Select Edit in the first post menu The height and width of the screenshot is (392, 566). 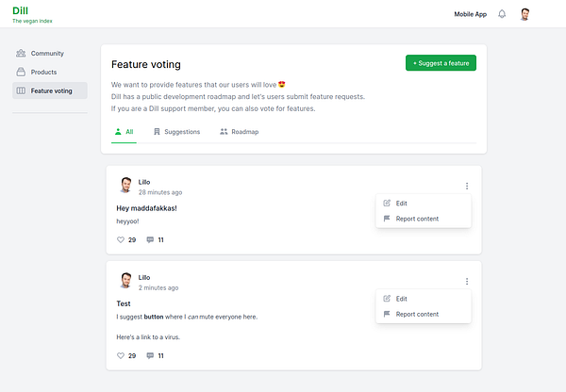point(401,203)
